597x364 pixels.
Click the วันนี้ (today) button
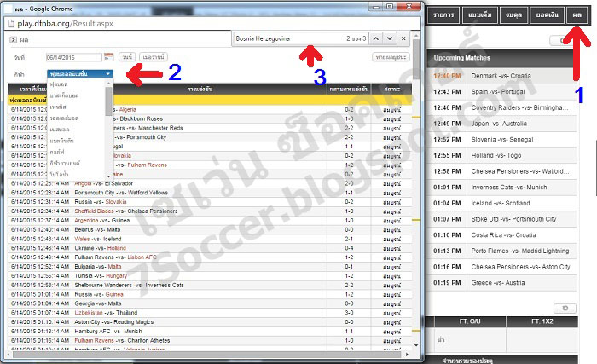[127, 57]
